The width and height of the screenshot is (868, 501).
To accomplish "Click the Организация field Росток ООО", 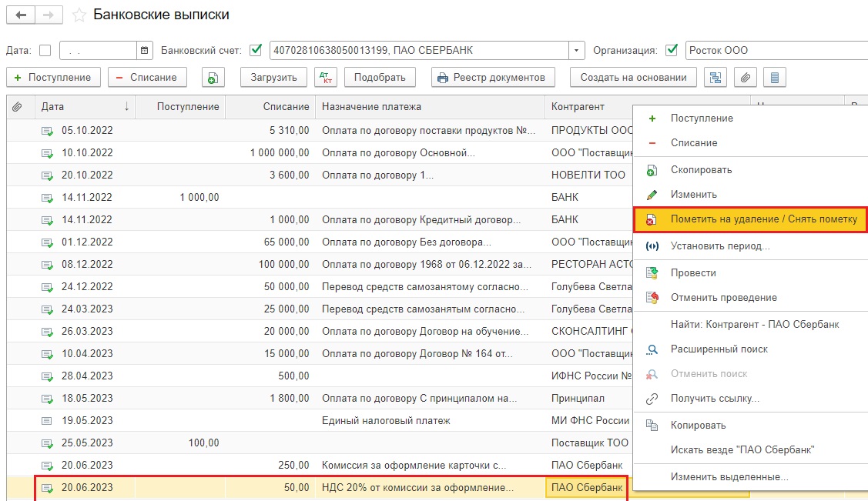I will point(776,50).
